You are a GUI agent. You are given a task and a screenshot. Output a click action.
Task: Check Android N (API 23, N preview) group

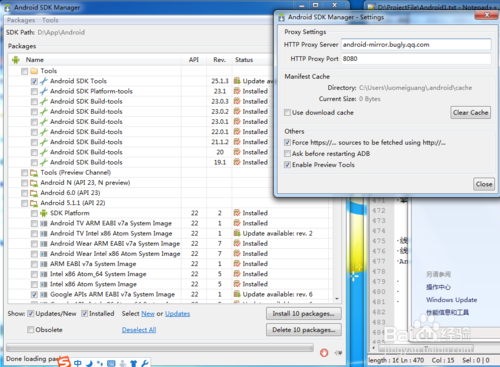tap(24, 183)
